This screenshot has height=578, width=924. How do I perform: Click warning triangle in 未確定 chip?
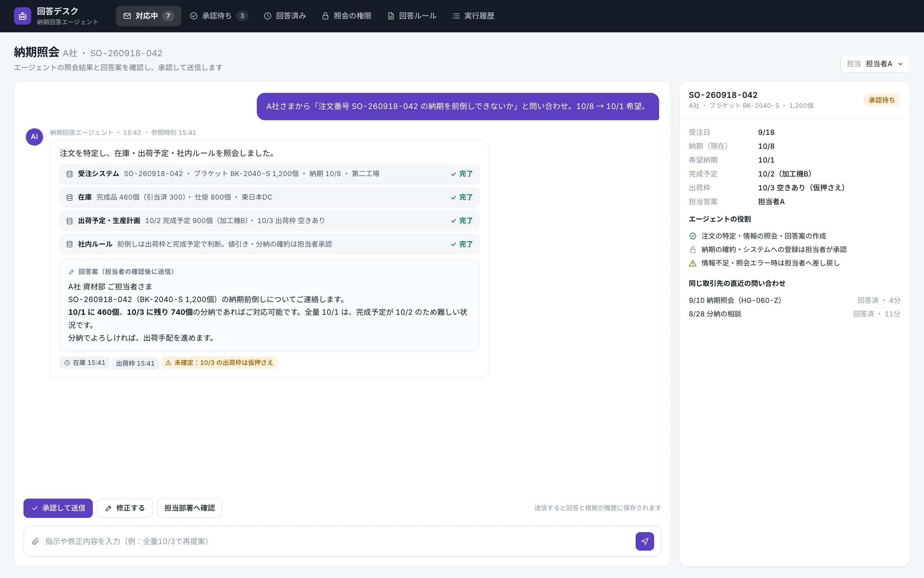(168, 363)
